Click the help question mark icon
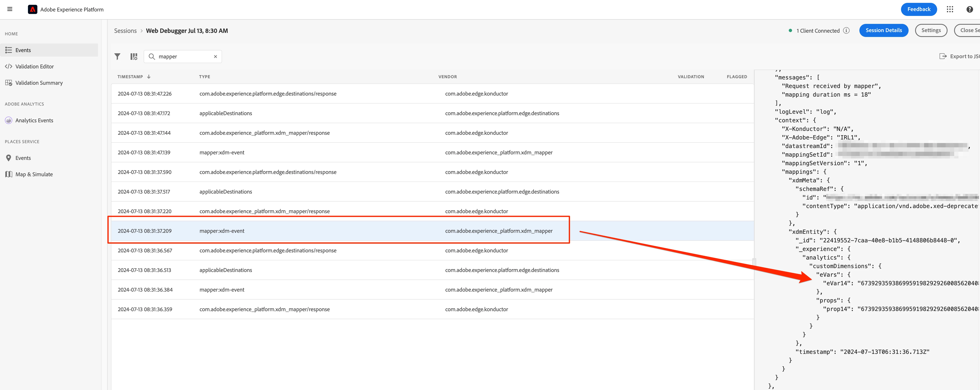This screenshot has height=390, width=980. pos(969,10)
